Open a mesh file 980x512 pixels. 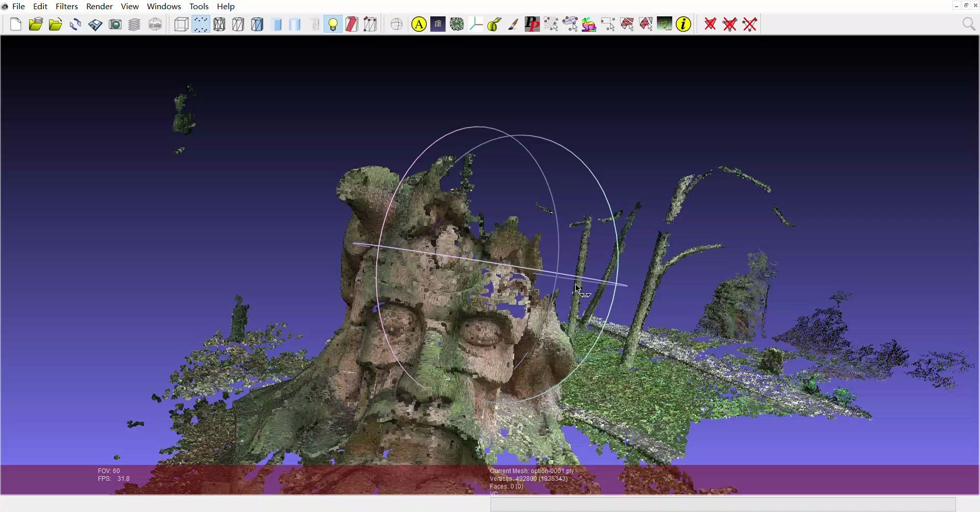[x=55, y=24]
